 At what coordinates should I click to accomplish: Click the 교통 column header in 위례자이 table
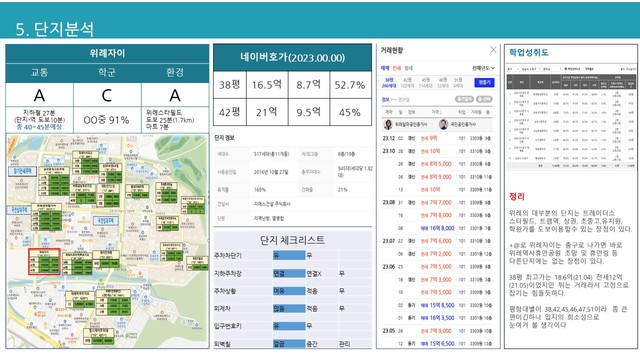(39, 73)
